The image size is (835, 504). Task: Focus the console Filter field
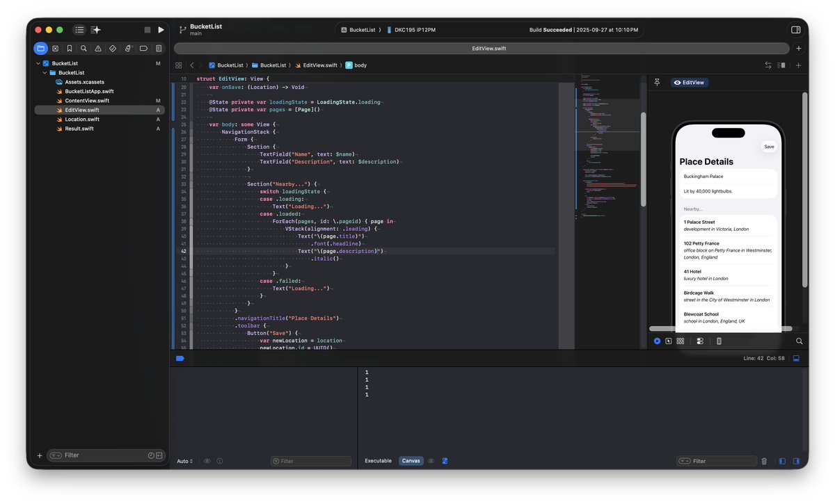point(717,461)
